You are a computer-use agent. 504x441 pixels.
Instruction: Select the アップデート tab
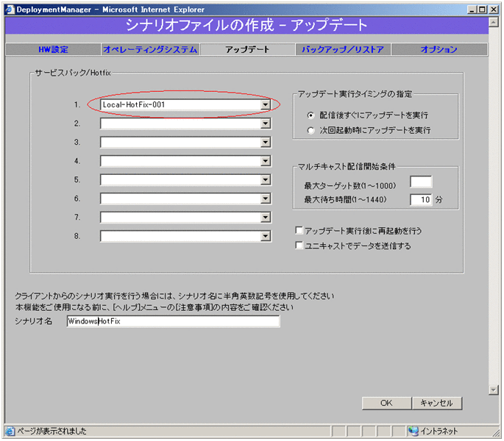tap(247, 49)
